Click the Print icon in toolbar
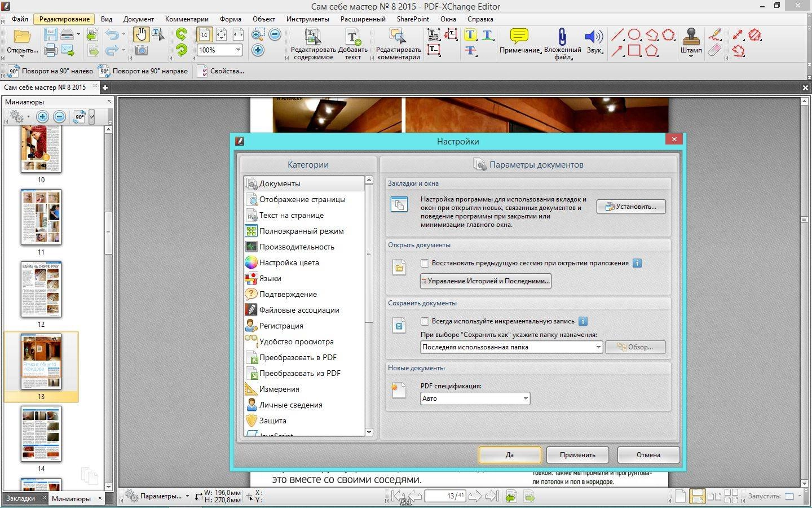 tap(51, 50)
